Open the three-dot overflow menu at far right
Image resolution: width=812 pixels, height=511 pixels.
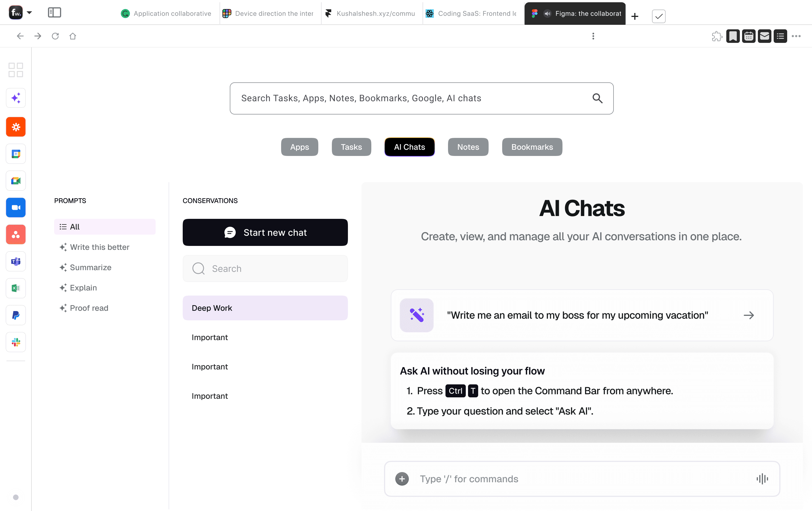tap(796, 36)
